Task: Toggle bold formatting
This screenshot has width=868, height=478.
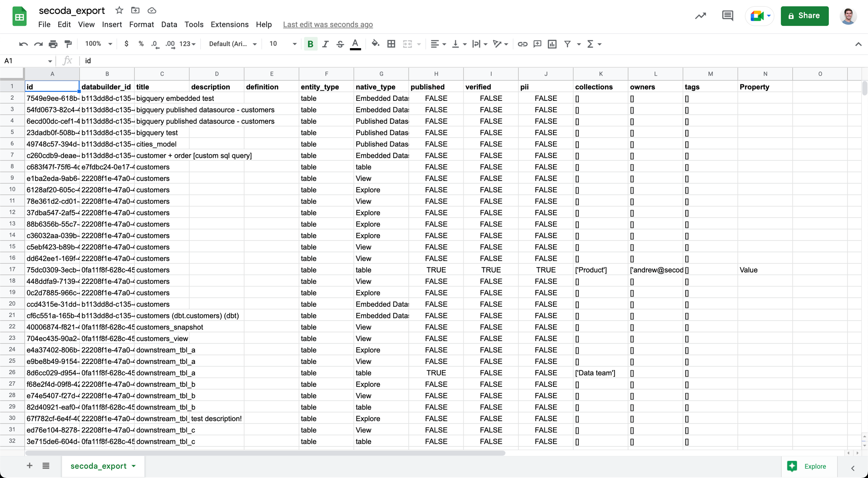Action: (x=310, y=44)
